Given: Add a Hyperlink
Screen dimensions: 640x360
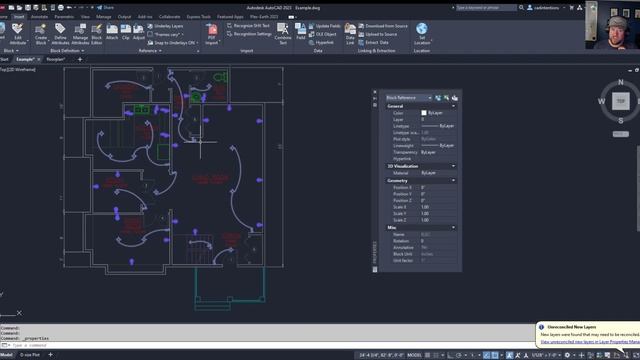Looking at the screenshot, I should (321, 42).
